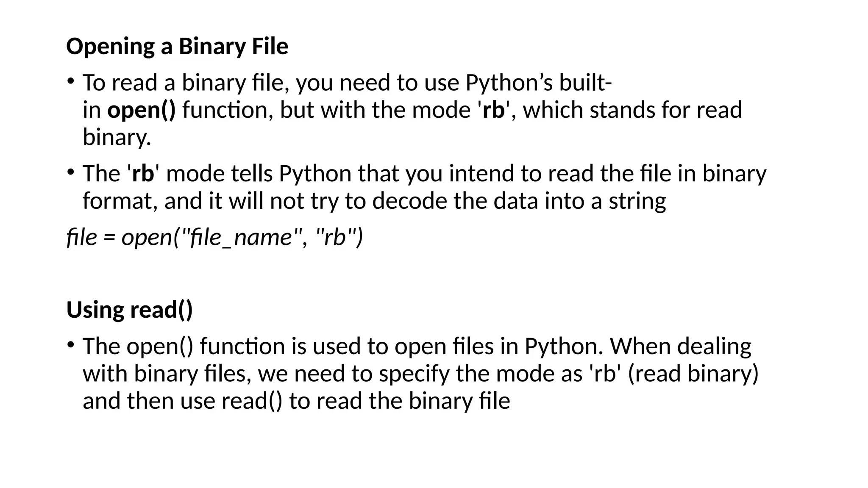The image size is (868, 488).
Task: Click the words 'When dealing' in last bullet
Action: [680, 346]
